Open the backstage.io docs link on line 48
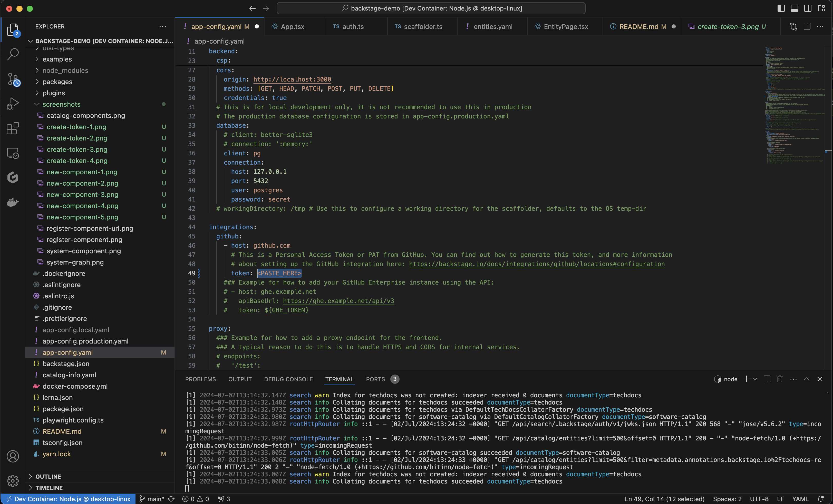 pyautogui.click(x=537, y=264)
